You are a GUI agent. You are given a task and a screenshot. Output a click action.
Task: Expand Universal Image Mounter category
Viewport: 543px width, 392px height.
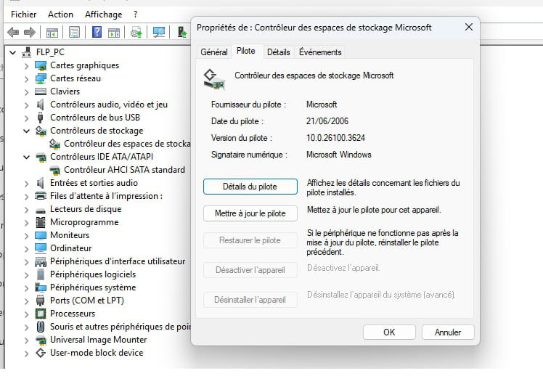click(x=26, y=340)
